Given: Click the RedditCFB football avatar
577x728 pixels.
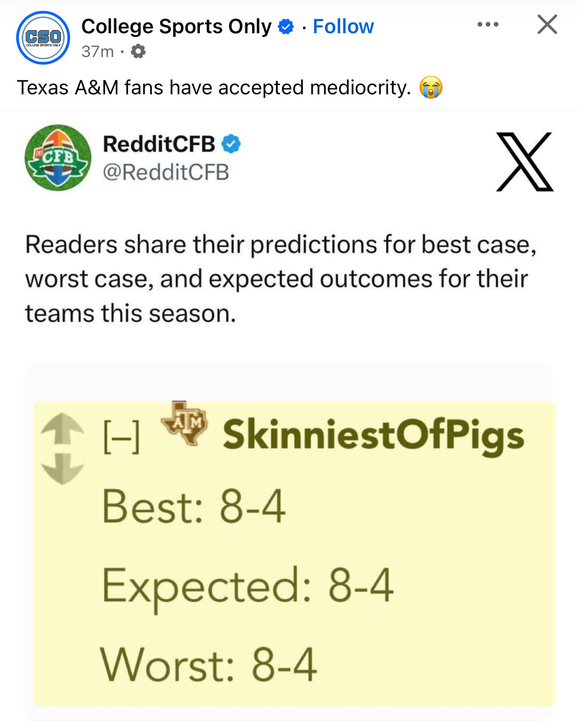Looking at the screenshot, I should [x=58, y=158].
